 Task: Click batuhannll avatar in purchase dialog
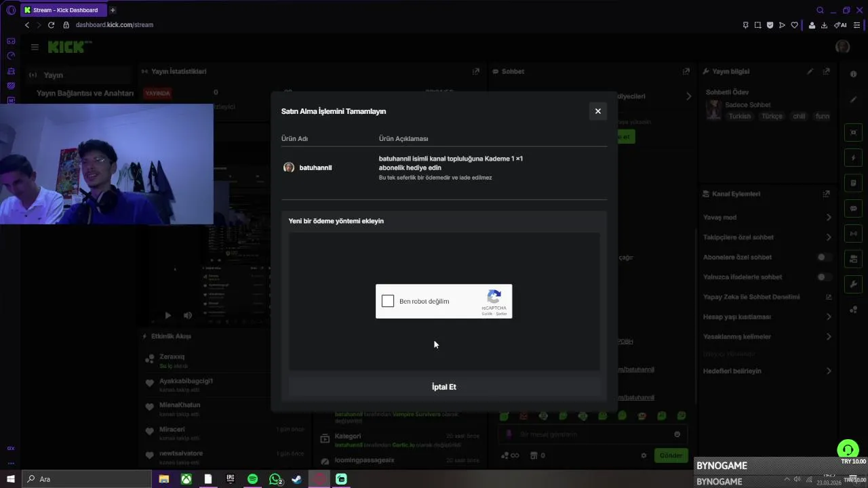pyautogui.click(x=289, y=167)
